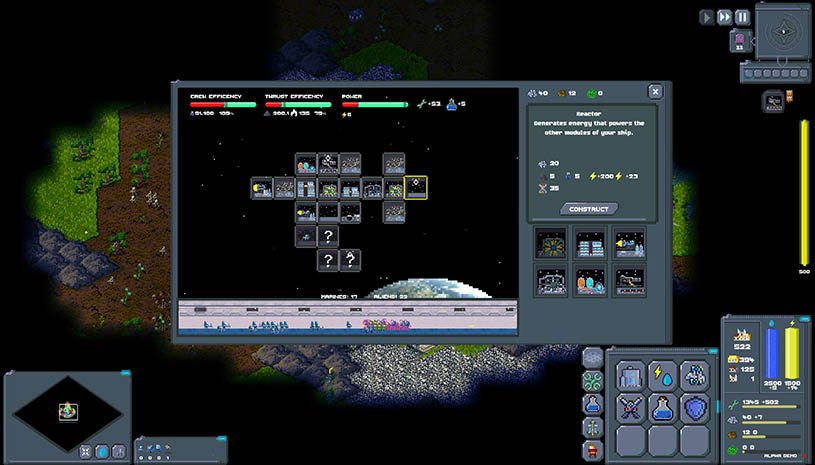Click the tall yellow energy gauge bar
The height and width of the screenshot is (465, 815).
coord(802,190)
